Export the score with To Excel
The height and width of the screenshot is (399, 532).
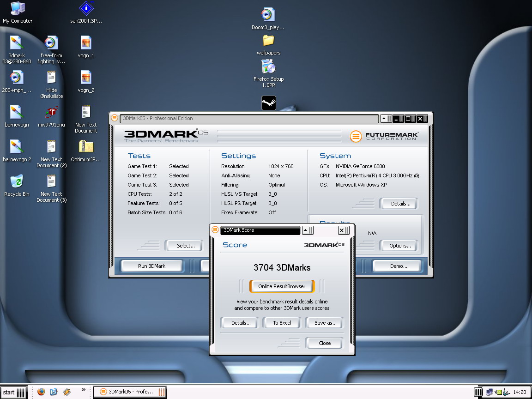coord(282,323)
